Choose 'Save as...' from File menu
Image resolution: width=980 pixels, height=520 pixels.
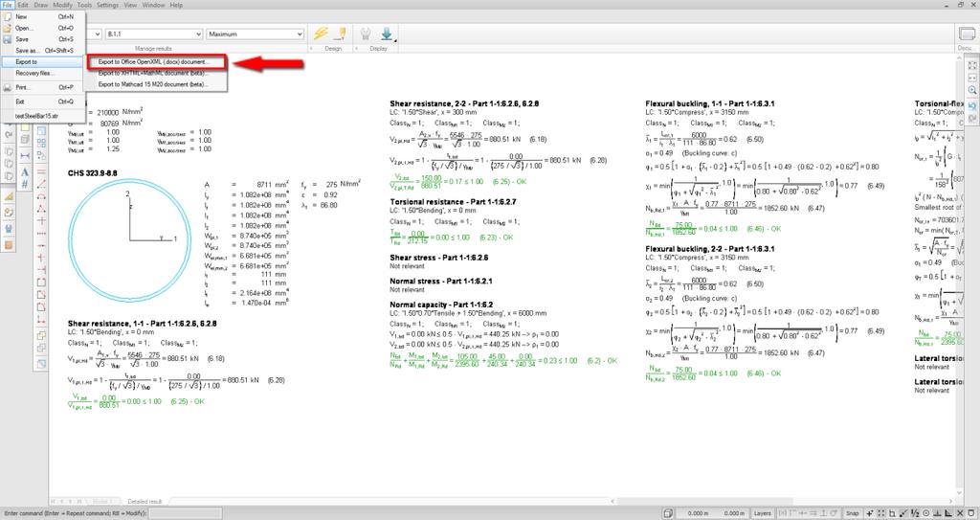pos(42,50)
